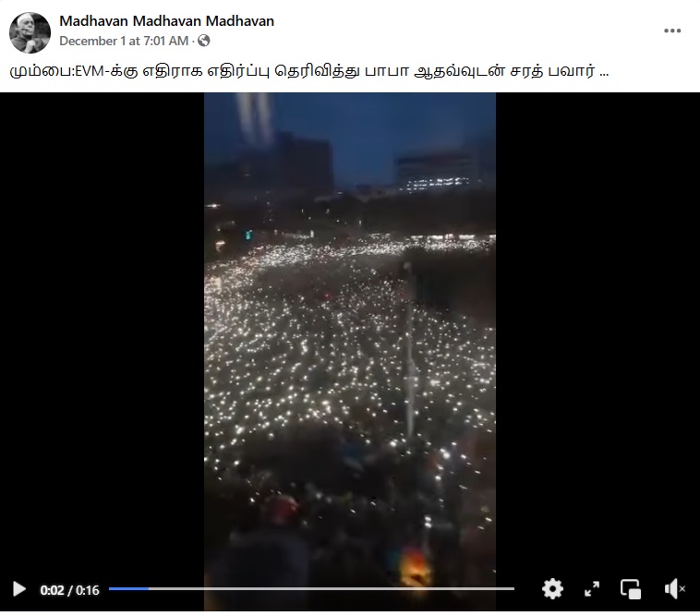This screenshot has width=700, height=616.
Task: Open video settings gear
Action: [x=552, y=589]
